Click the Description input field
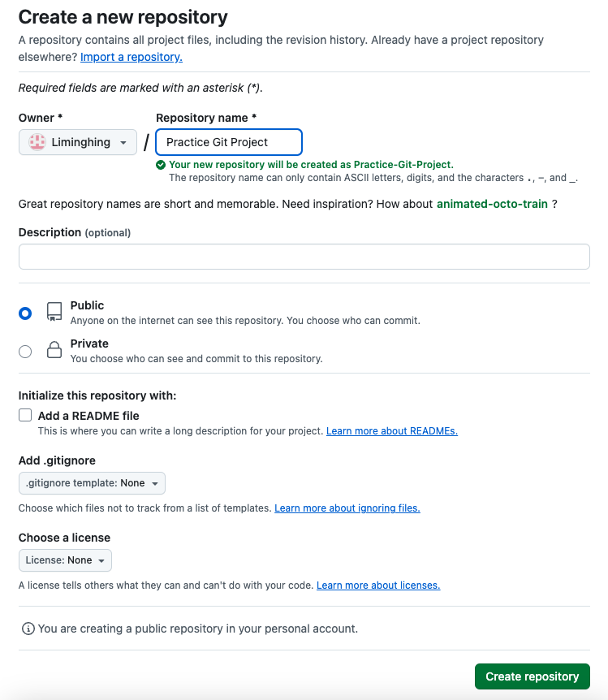This screenshot has width=608, height=700. pos(304,256)
